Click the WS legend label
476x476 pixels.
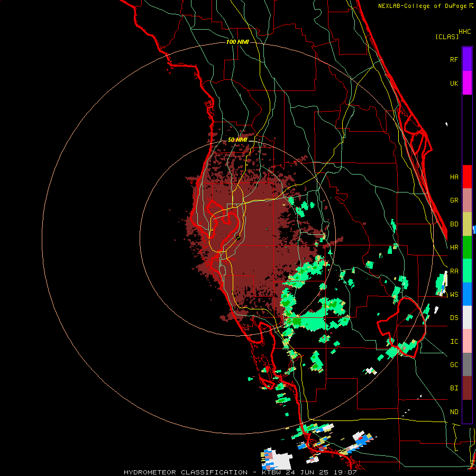pyautogui.click(x=454, y=295)
